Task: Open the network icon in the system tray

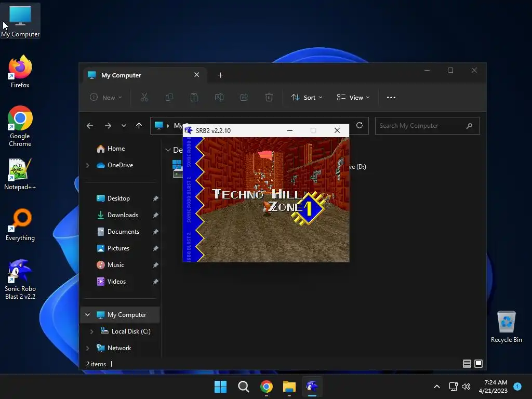Action: coord(453,387)
